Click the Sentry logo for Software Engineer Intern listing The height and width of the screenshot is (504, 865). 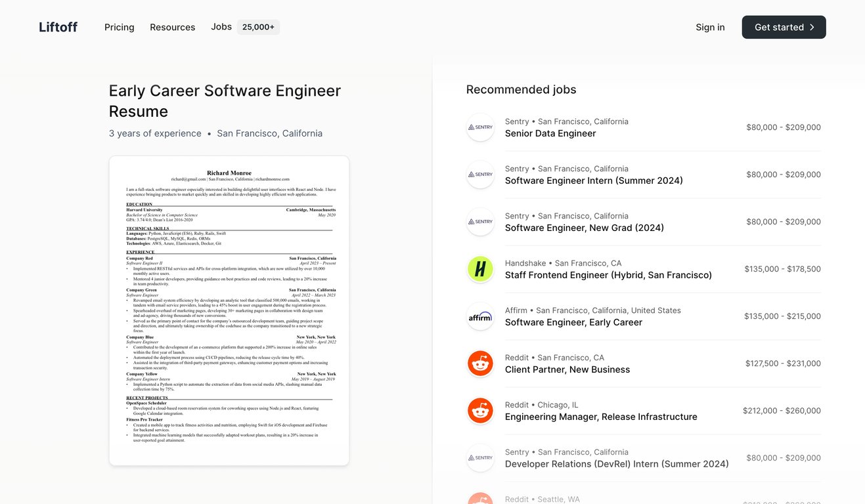click(x=480, y=175)
